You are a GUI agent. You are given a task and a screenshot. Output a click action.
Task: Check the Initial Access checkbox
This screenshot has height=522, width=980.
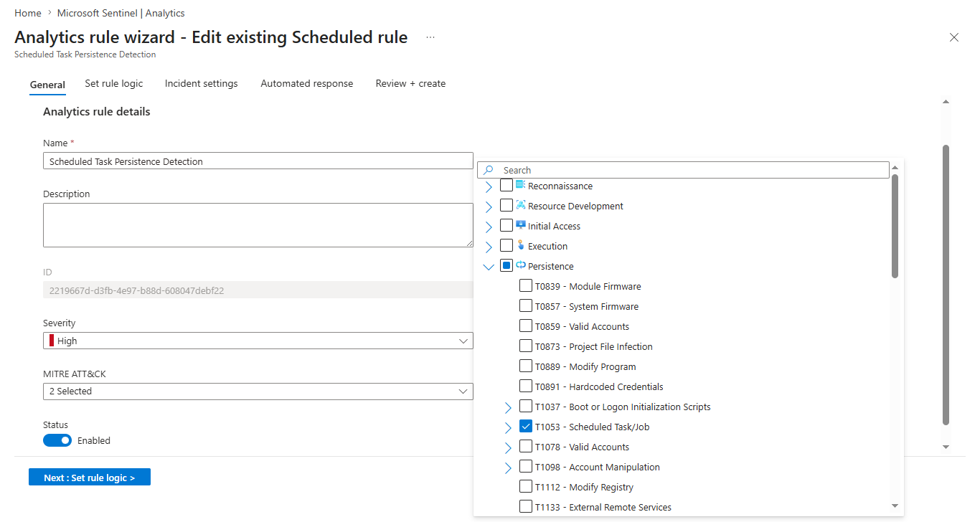point(507,226)
